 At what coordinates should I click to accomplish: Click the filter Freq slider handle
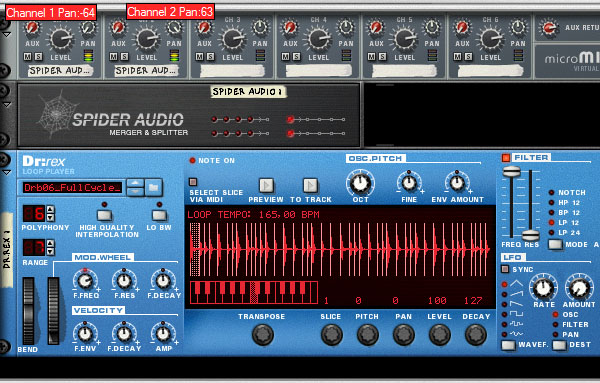pyautogui.click(x=512, y=172)
